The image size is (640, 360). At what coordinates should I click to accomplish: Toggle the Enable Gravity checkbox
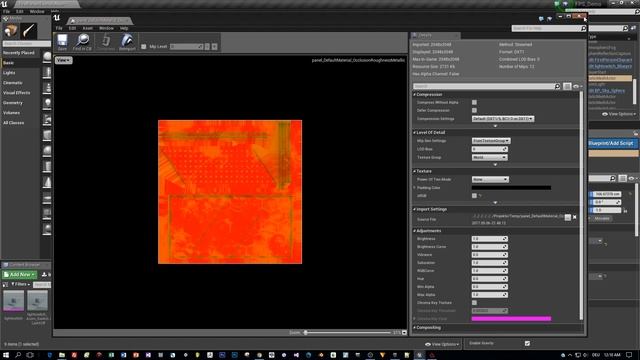(527, 344)
